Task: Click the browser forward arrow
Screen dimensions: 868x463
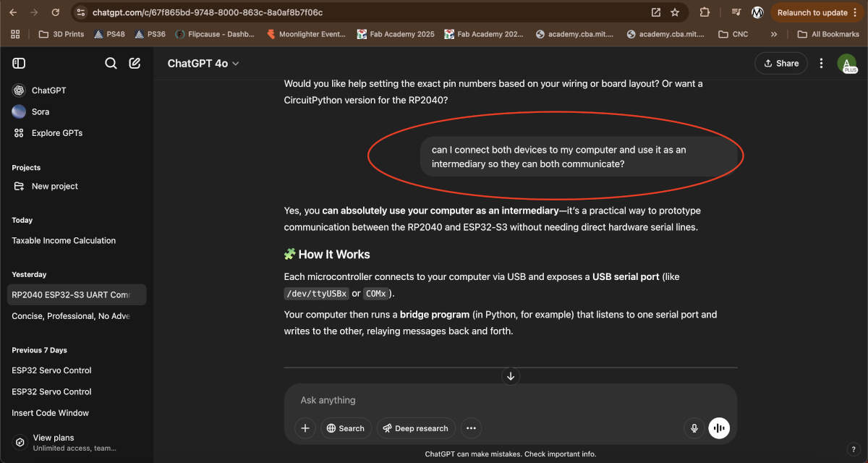Action: pyautogui.click(x=34, y=12)
